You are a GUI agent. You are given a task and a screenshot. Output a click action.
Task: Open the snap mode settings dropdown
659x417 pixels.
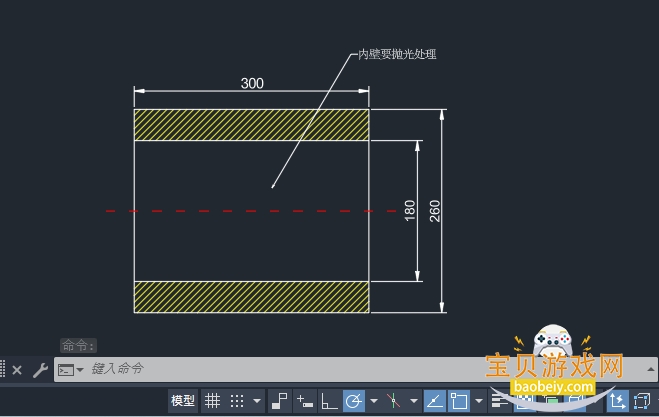click(x=257, y=401)
